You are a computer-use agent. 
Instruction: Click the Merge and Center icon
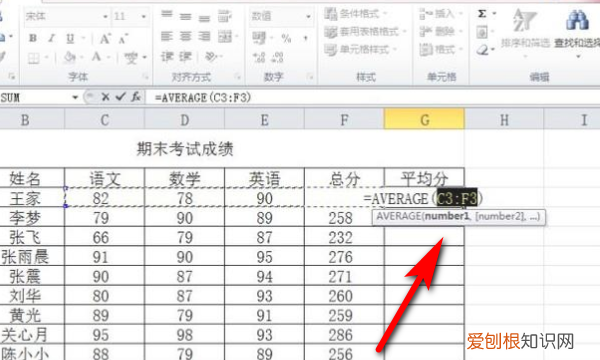[x=225, y=37]
